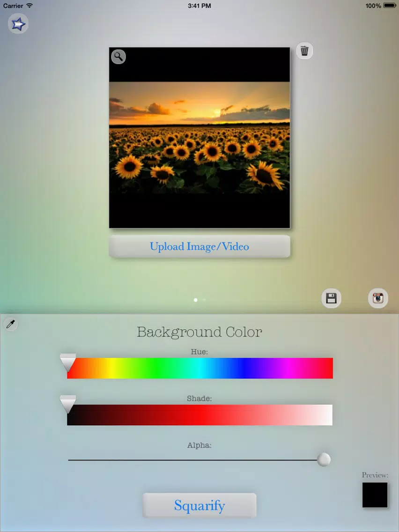Tap the blue star icon
Viewport: 399px width, 532px height.
18,24
